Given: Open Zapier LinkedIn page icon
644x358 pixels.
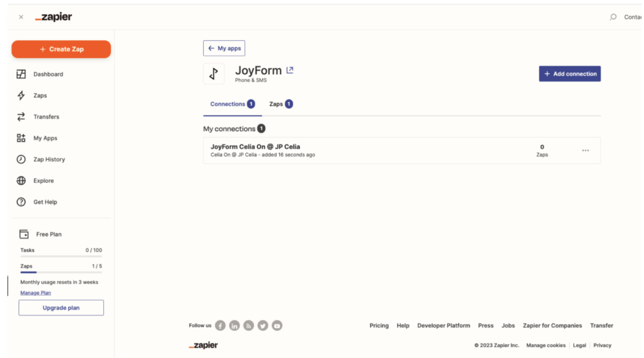Looking at the screenshot, I should tap(234, 325).
